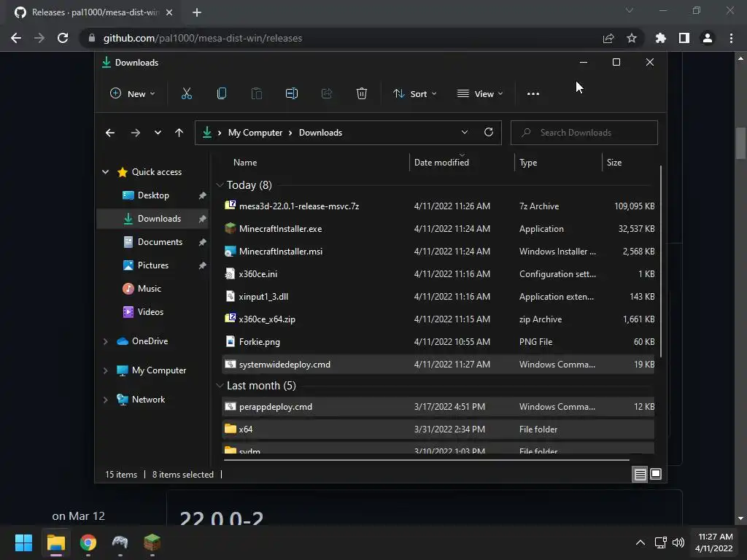Viewport: 747px width, 560px height.
Task: Expand My Computer tree node
Action: (105, 370)
